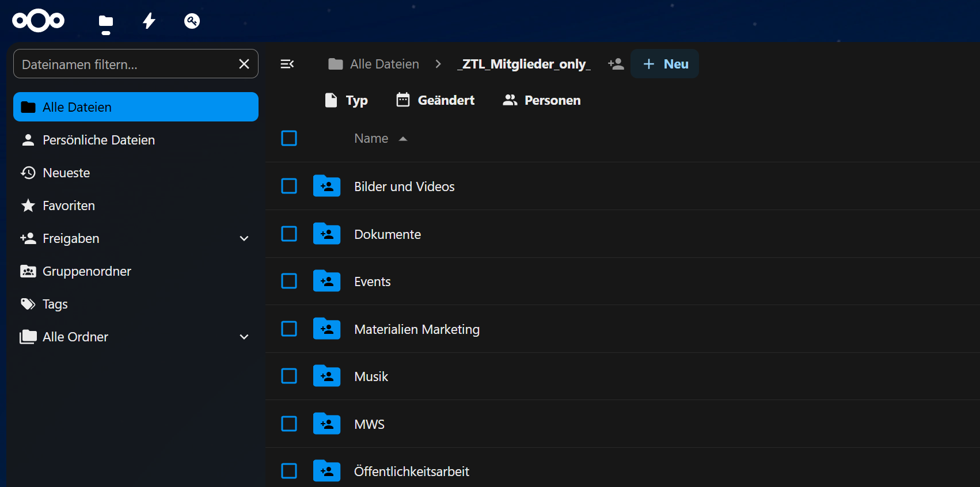Screen dimensions: 980x487
Task: Toggle the navigation sidebar collapse icon
Action: (287, 64)
